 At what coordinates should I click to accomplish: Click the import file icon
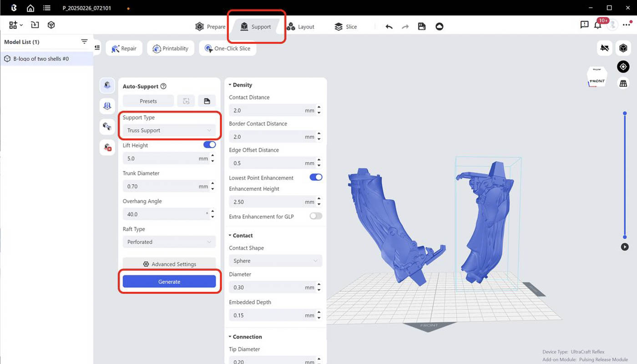tap(35, 25)
